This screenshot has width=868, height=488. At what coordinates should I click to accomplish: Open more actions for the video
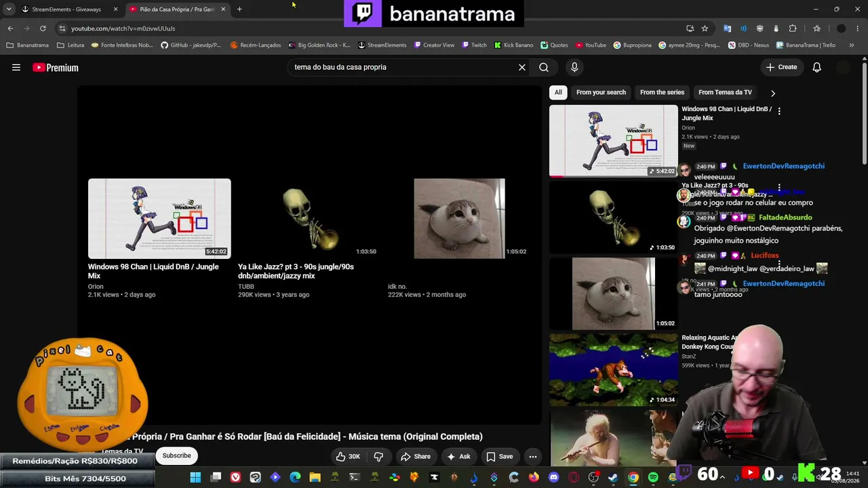click(533, 457)
